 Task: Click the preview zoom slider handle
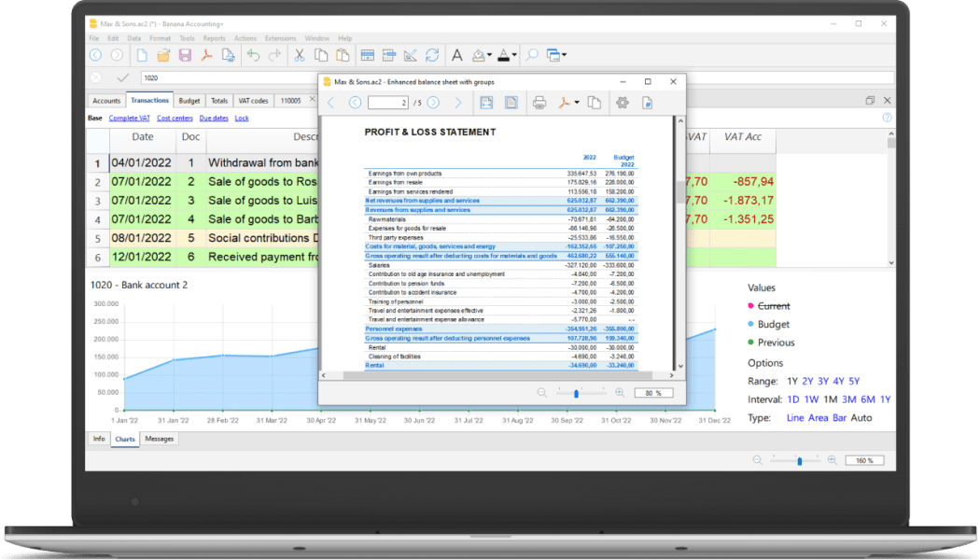coord(576,393)
